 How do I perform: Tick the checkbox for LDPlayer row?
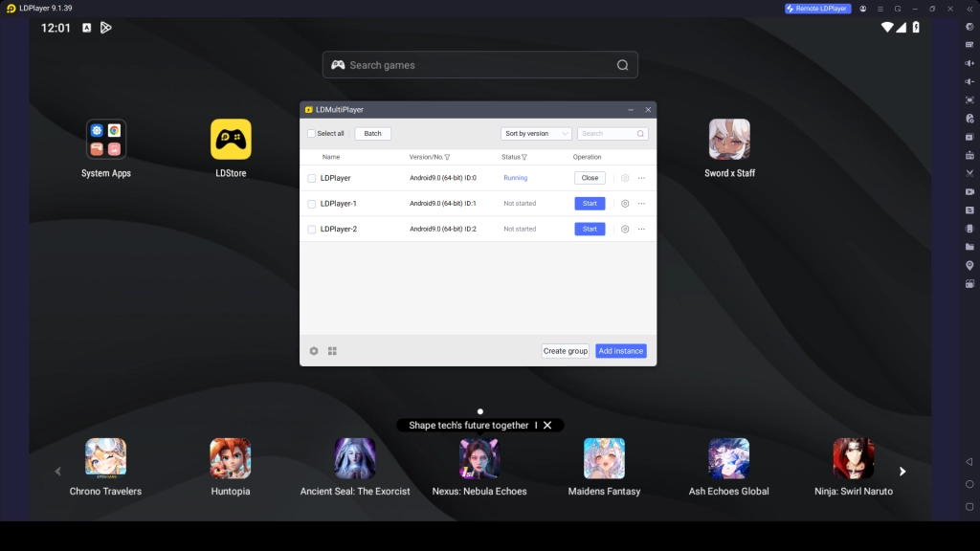point(311,178)
